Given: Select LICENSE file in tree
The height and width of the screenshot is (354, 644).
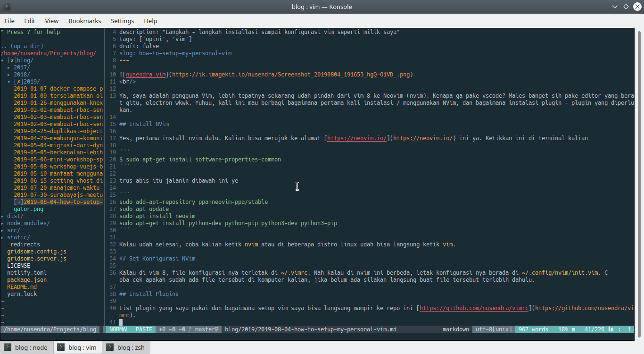Looking at the screenshot, I should pos(18,266).
